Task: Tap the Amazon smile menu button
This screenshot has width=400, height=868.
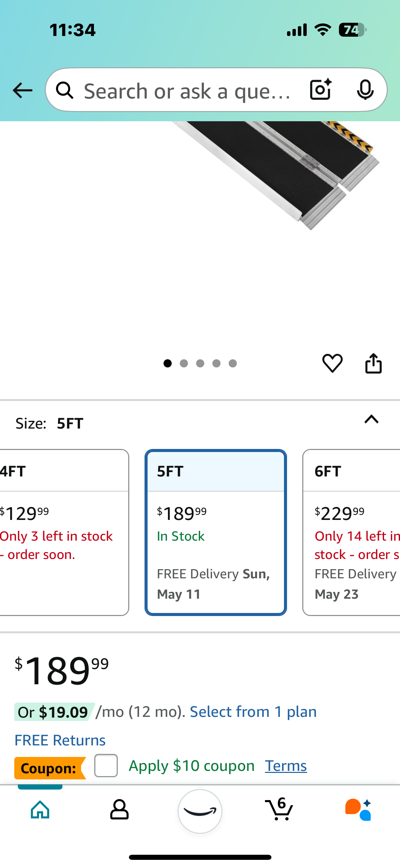Action: click(200, 811)
